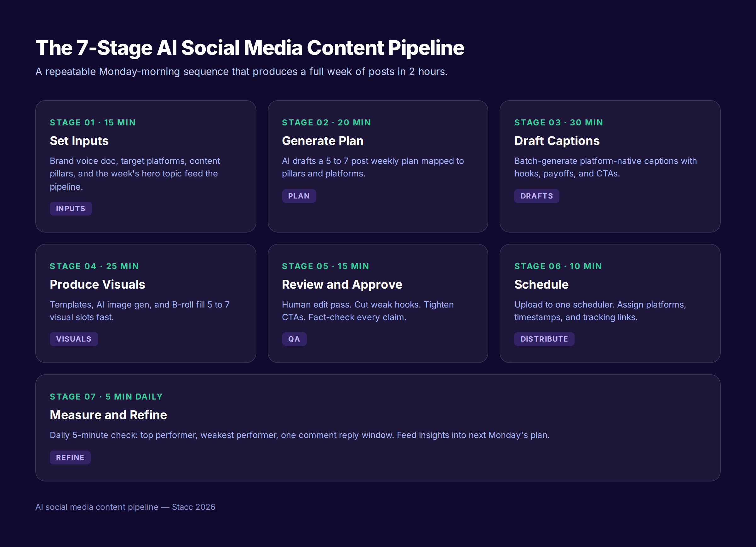Select the 'Schedule' heading
This screenshot has width=756, height=547.
coord(541,284)
